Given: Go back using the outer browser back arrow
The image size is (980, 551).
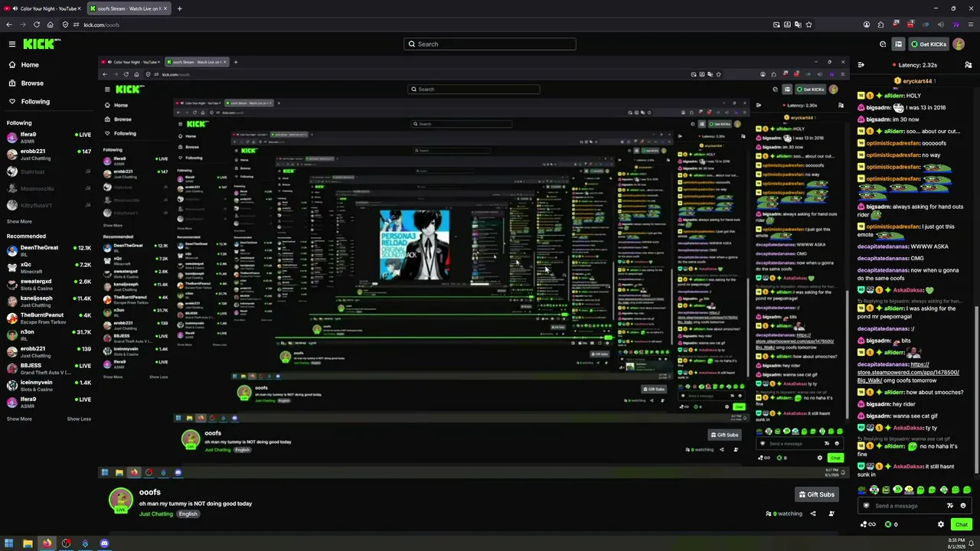Looking at the screenshot, I should point(9,24).
